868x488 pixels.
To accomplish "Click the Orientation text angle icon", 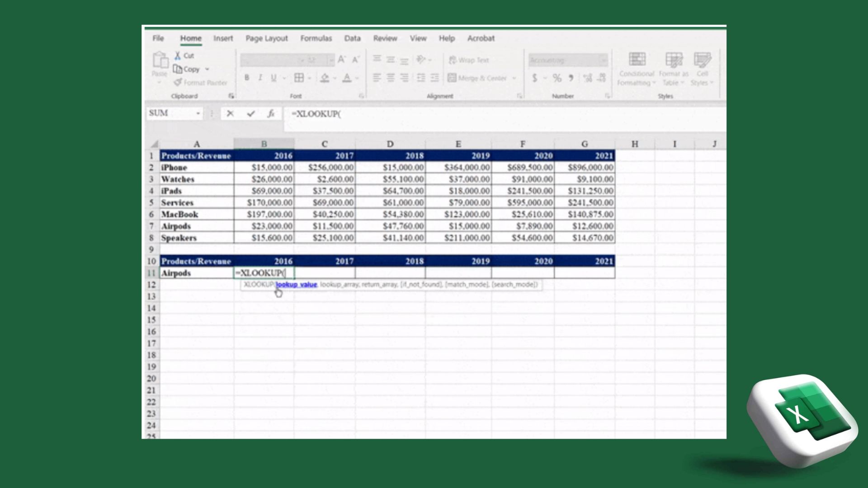I will [x=421, y=59].
